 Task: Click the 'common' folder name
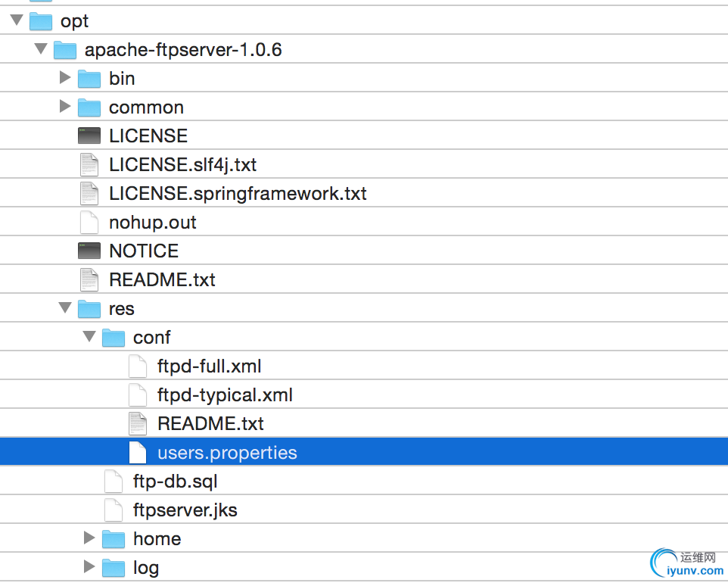146,108
